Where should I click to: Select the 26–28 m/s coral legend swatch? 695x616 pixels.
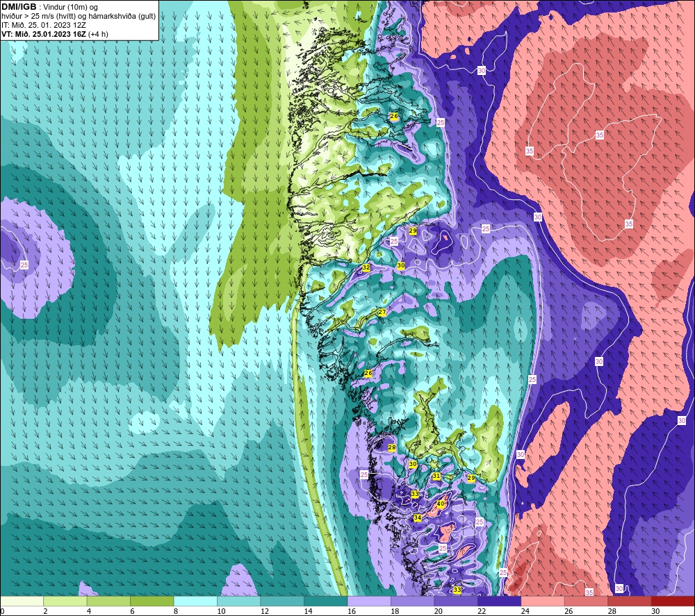click(587, 601)
